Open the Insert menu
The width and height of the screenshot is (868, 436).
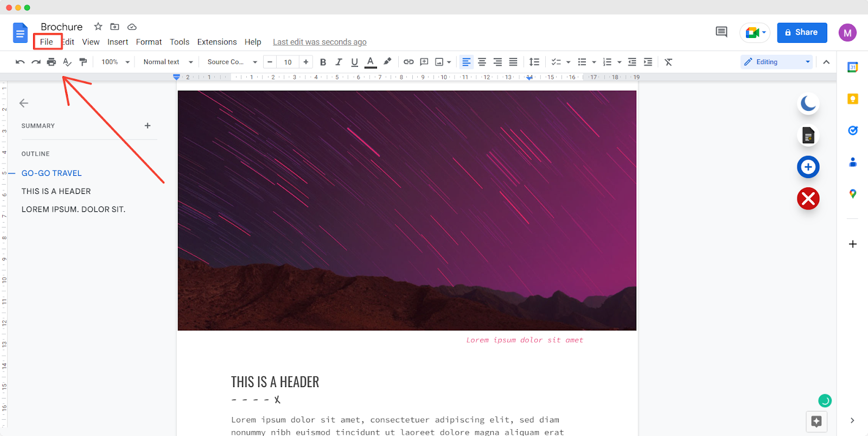(x=118, y=42)
